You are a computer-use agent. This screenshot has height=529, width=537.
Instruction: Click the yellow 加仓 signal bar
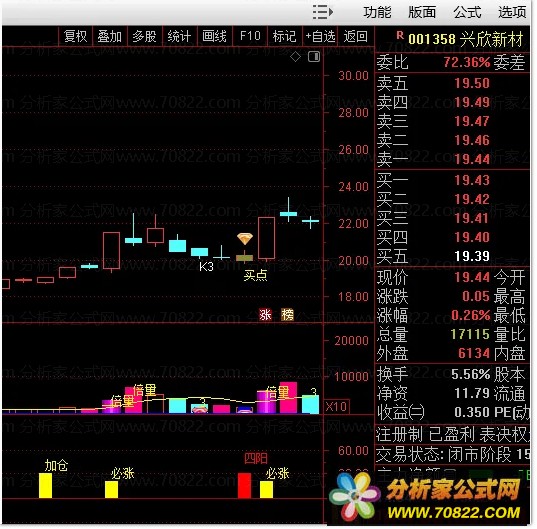(x=46, y=486)
